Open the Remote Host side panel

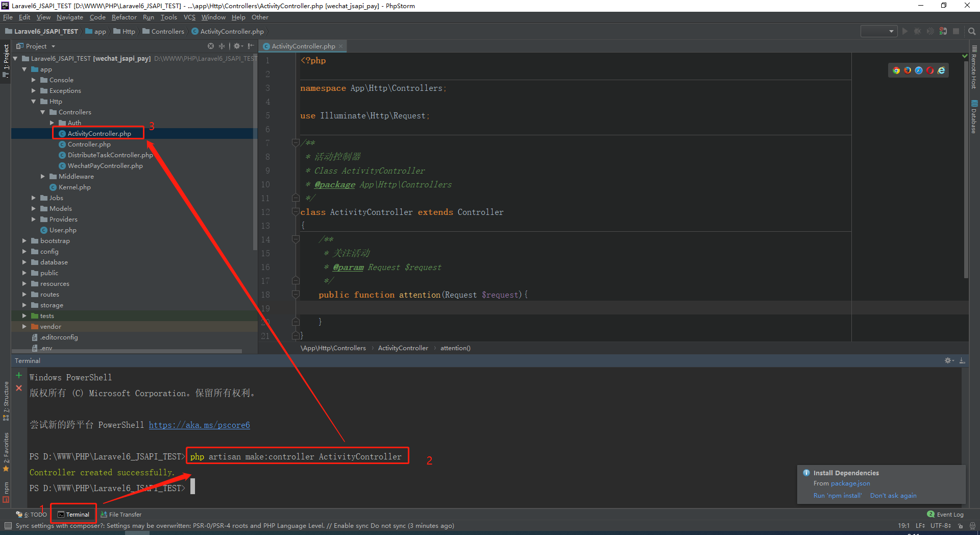pyautogui.click(x=974, y=67)
